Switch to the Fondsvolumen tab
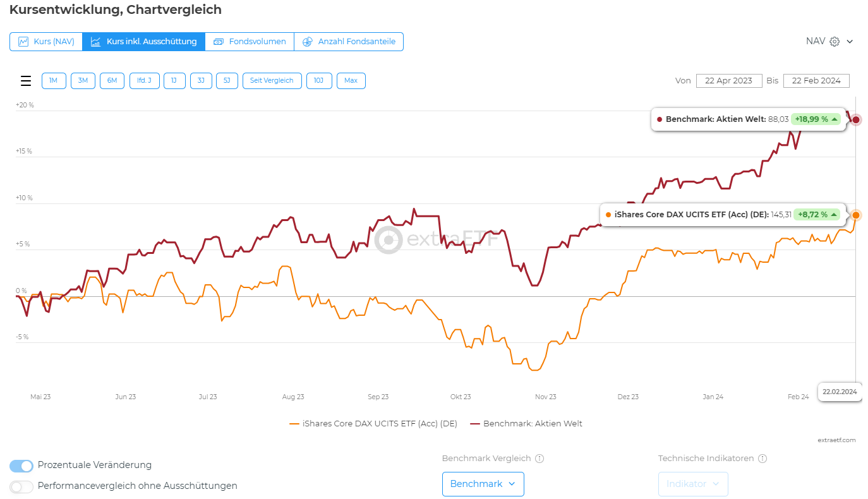This screenshot has width=868, height=499. 250,42
